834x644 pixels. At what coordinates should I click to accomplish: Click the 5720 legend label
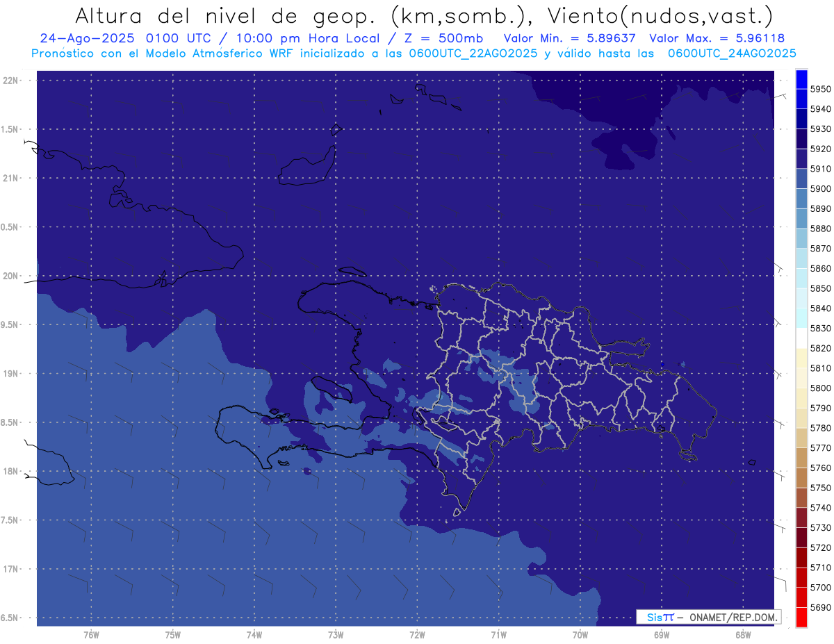(820, 547)
